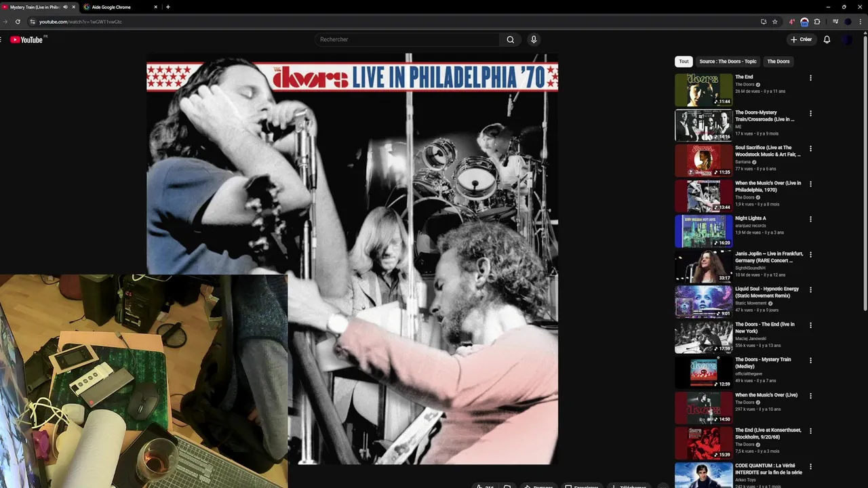Open Liquid Soul Hypnotic Energy thumbnail
This screenshot has width=868, height=488.
(x=704, y=301)
